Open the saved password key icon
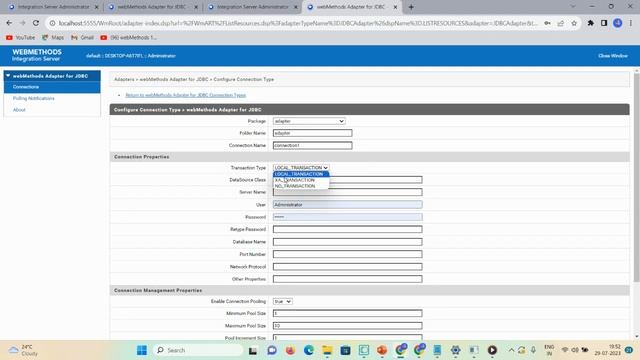This screenshot has height=360, width=640. click(547, 23)
